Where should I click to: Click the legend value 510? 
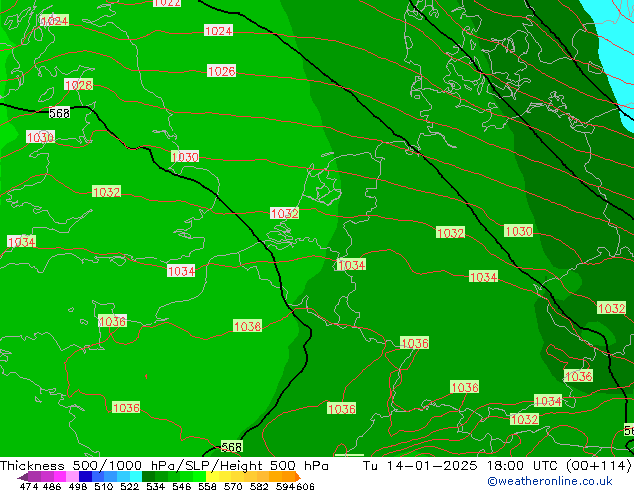click(x=104, y=486)
